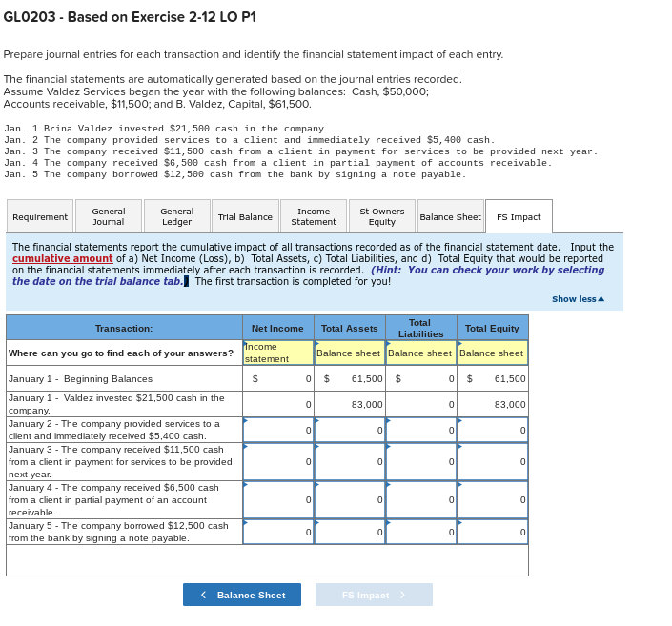
Task: Click the Transaction column header
Action: [x=124, y=328]
